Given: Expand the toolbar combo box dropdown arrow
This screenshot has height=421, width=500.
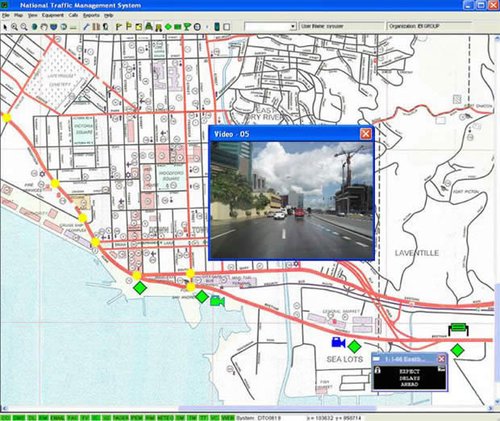Looking at the screenshot, I should point(293,26).
